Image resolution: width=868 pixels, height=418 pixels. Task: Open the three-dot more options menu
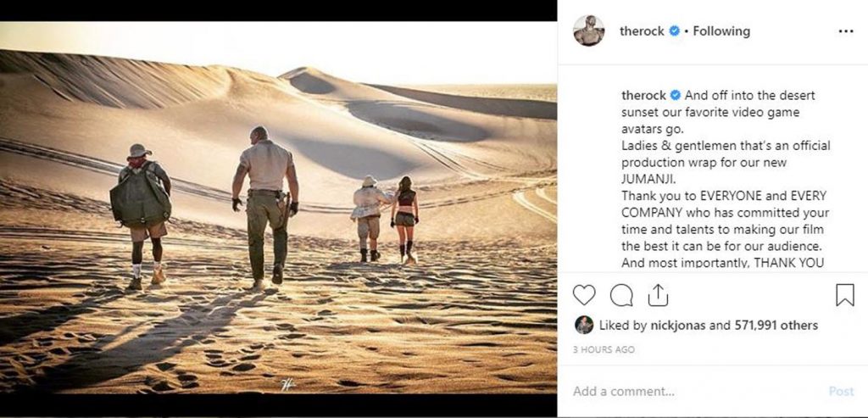[x=846, y=31]
